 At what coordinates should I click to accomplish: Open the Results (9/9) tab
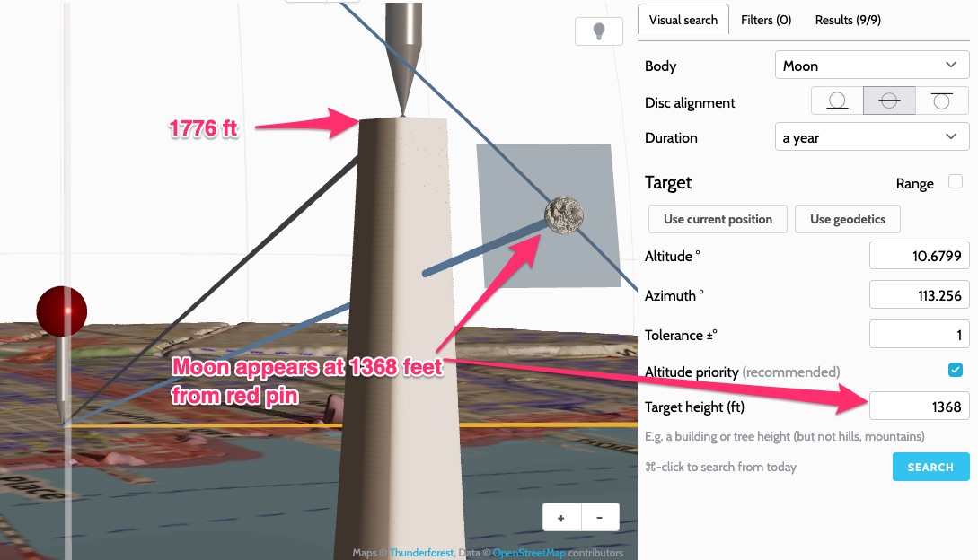point(848,20)
